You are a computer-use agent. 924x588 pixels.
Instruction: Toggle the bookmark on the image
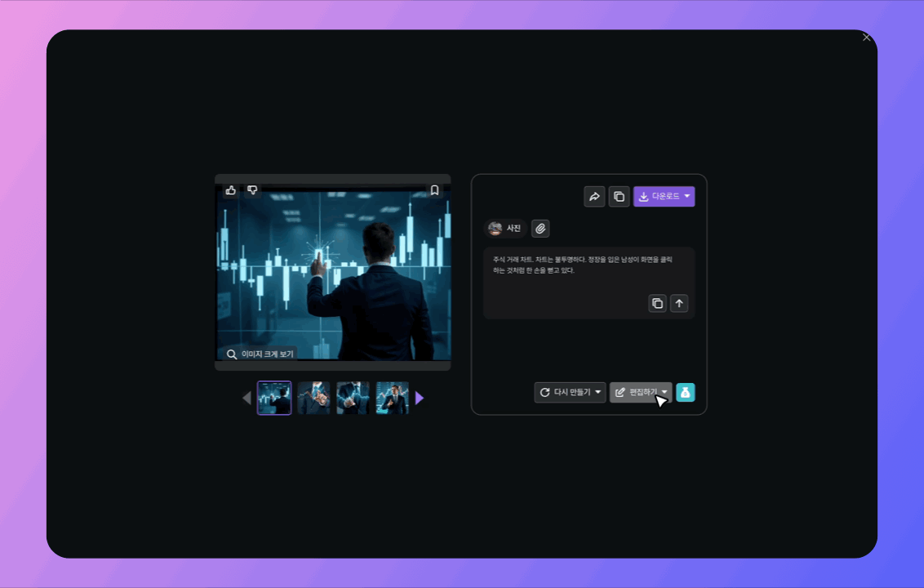pos(435,190)
